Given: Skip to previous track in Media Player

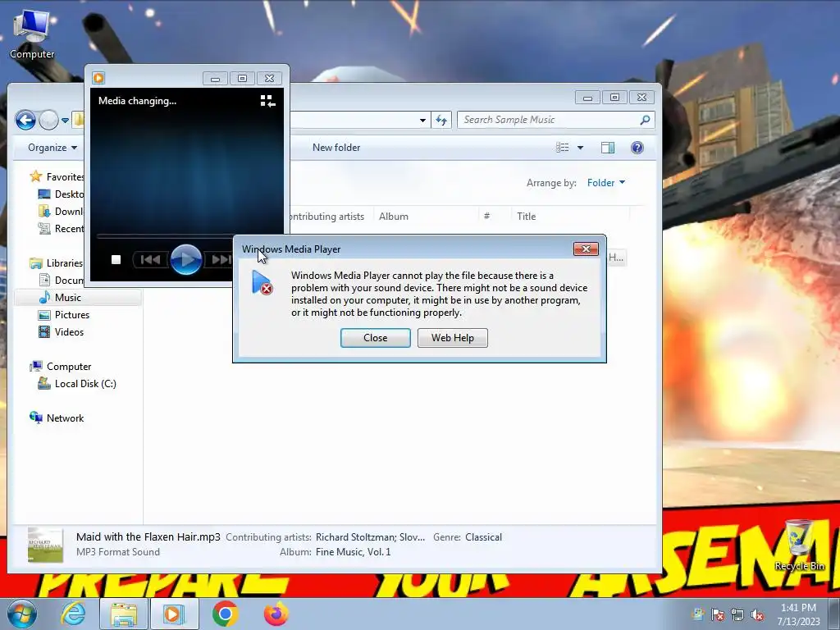Looking at the screenshot, I should [x=149, y=260].
